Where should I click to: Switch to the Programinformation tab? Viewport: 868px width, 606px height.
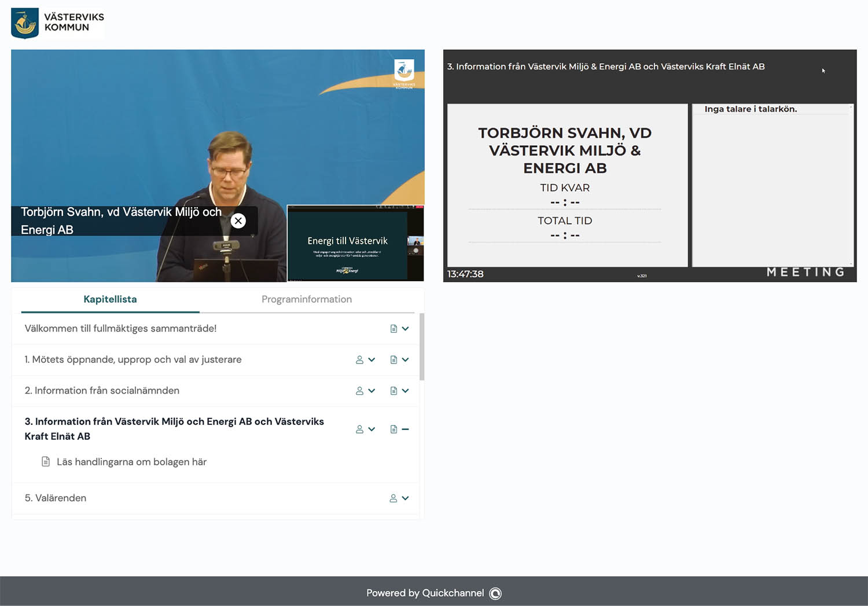pyautogui.click(x=306, y=299)
